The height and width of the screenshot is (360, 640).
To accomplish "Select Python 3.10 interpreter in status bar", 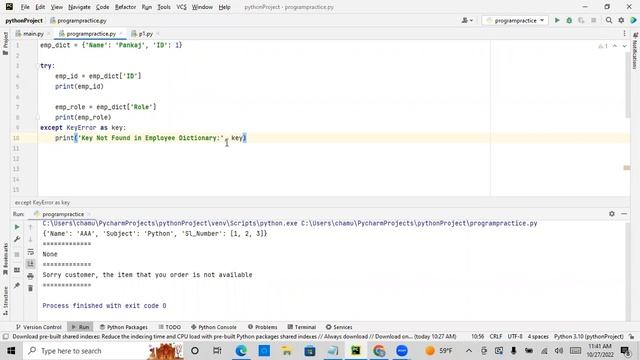I will [589, 337].
